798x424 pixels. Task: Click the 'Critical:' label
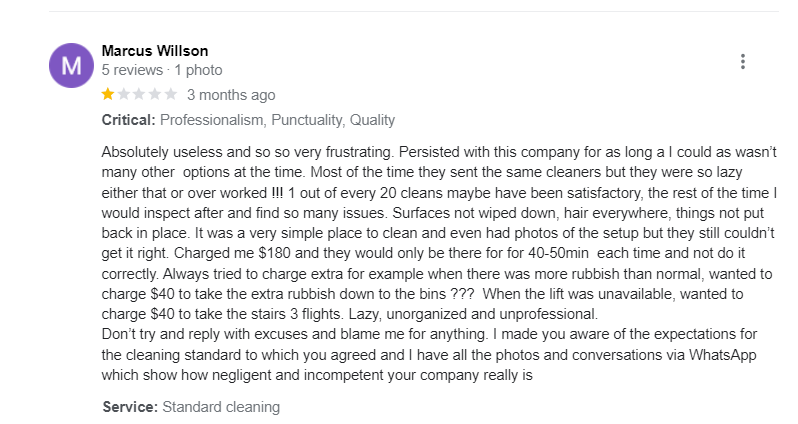pyautogui.click(x=128, y=120)
